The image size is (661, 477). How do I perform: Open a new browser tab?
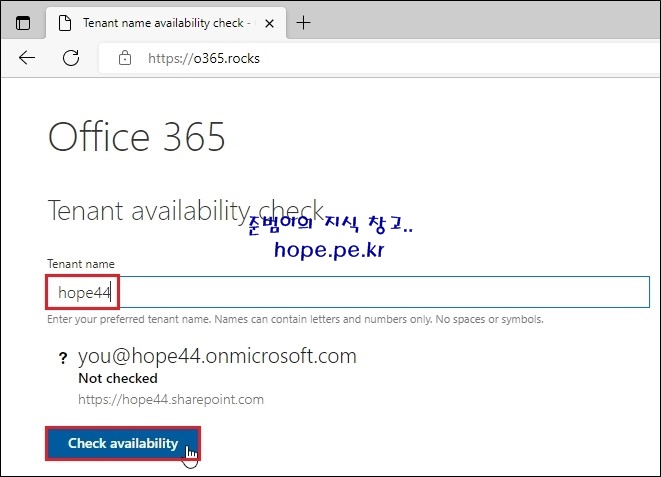pyautogui.click(x=304, y=23)
